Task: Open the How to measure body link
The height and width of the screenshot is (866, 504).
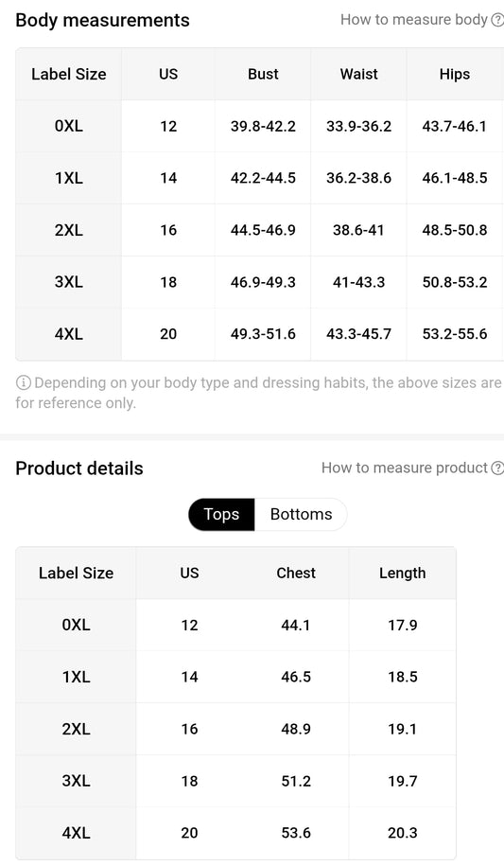Action: click(413, 20)
